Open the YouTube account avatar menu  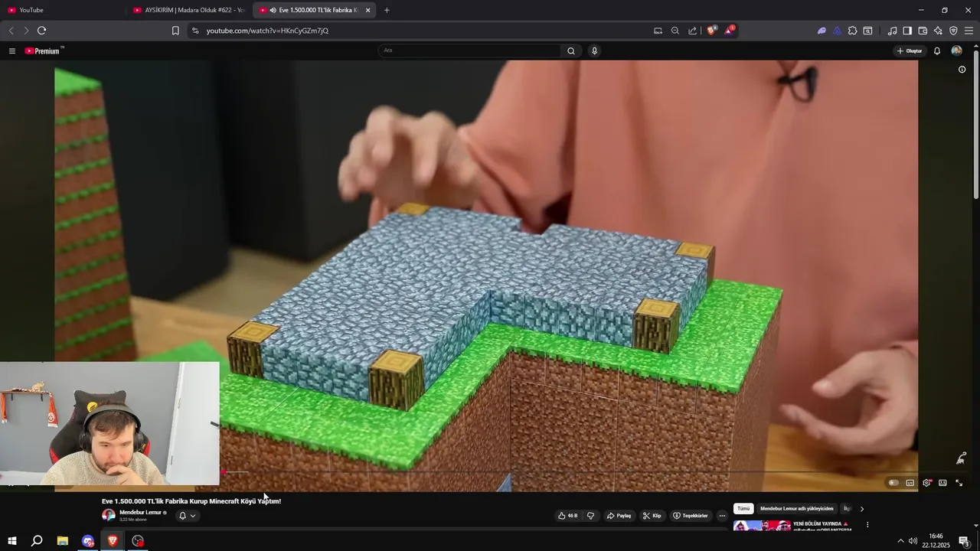click(x=956, y=51)
